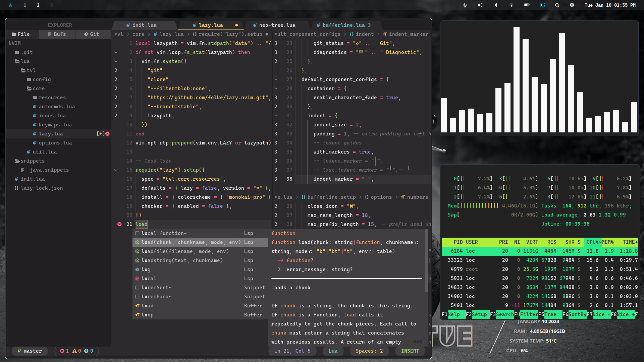Select the Bufs tab in explorer
Image resolution: width=644 pixels, height=362 pixels.
click(57, 34)
